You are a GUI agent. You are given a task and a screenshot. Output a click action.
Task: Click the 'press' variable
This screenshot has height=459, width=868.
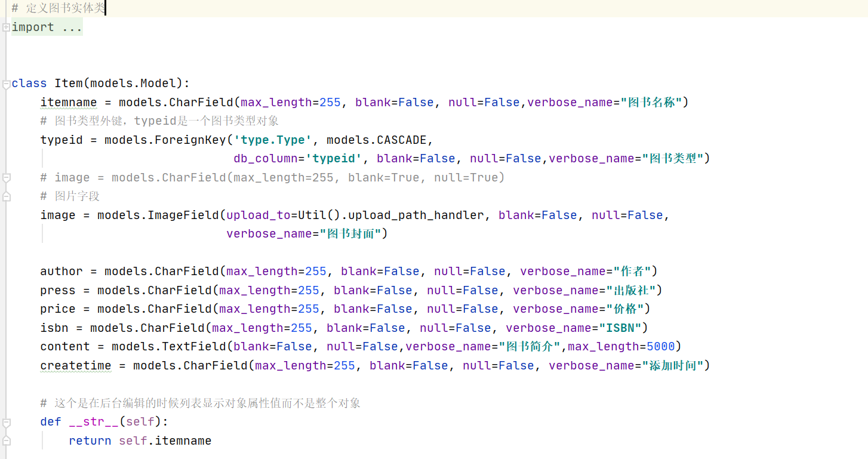(58, 291)
